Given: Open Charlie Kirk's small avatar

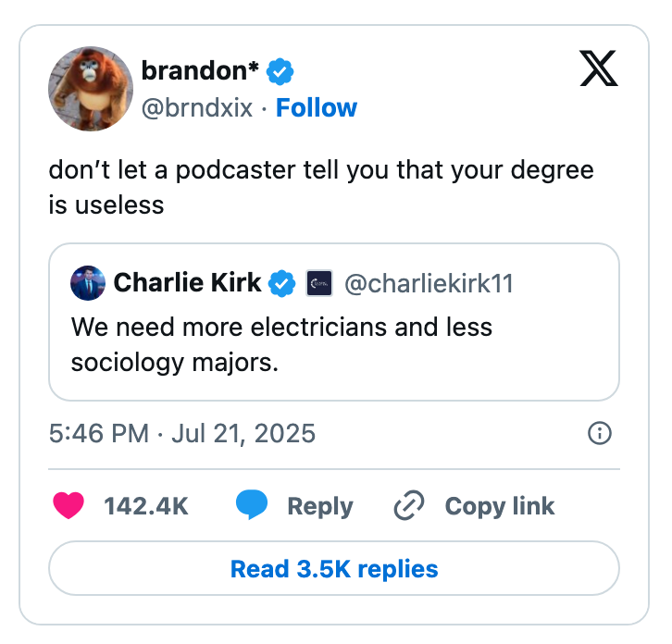Looking at the screenshot, I should click(x=88, y=283).
